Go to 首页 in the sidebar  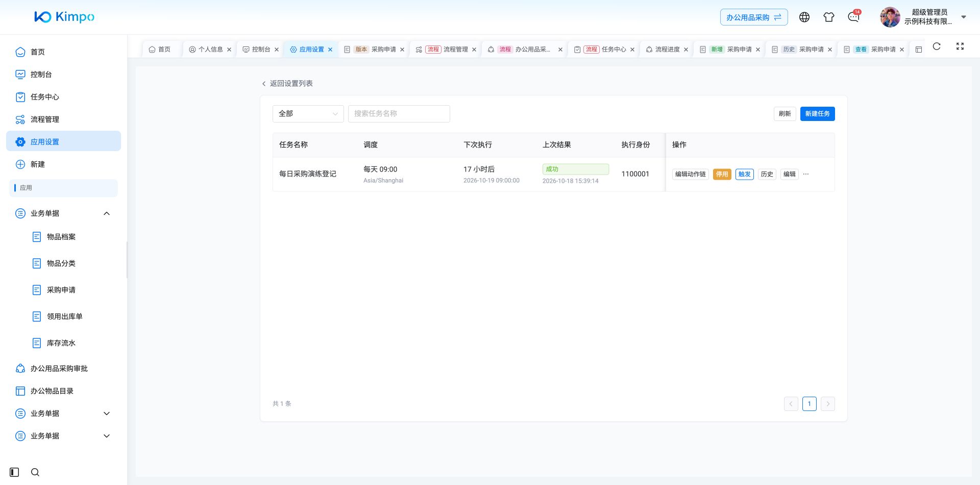pyautogui.click(x=63, y=52)
